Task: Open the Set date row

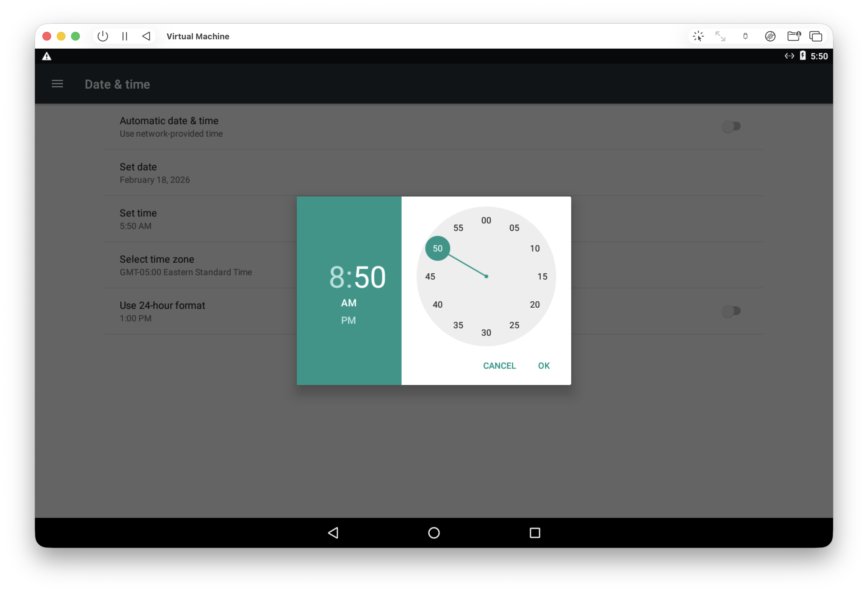Action: [x=434, y=173]
